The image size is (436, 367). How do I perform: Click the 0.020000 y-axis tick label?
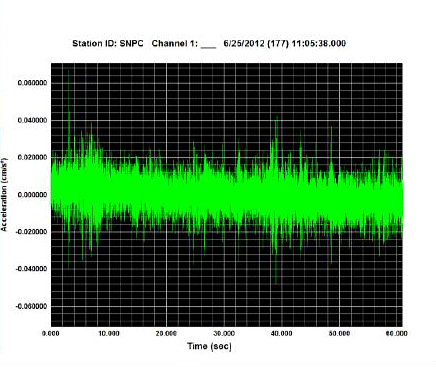coord(32,158)
